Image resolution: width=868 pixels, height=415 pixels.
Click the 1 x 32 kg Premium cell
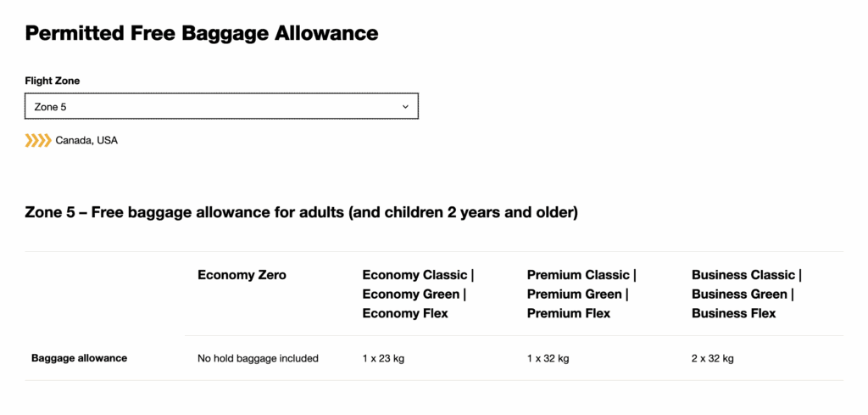[x=548, y=358]
